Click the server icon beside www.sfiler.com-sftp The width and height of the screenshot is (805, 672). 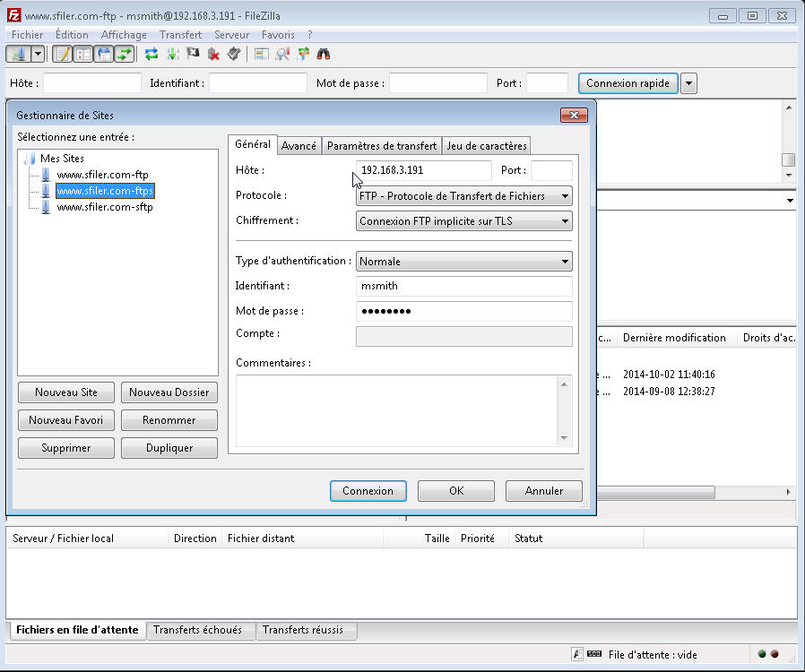(46, 207)
